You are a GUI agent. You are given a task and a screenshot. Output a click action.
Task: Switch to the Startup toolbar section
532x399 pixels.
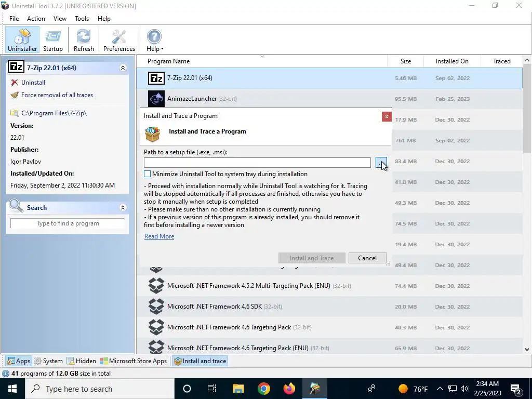pyautogui.click(x=53, y=40)
